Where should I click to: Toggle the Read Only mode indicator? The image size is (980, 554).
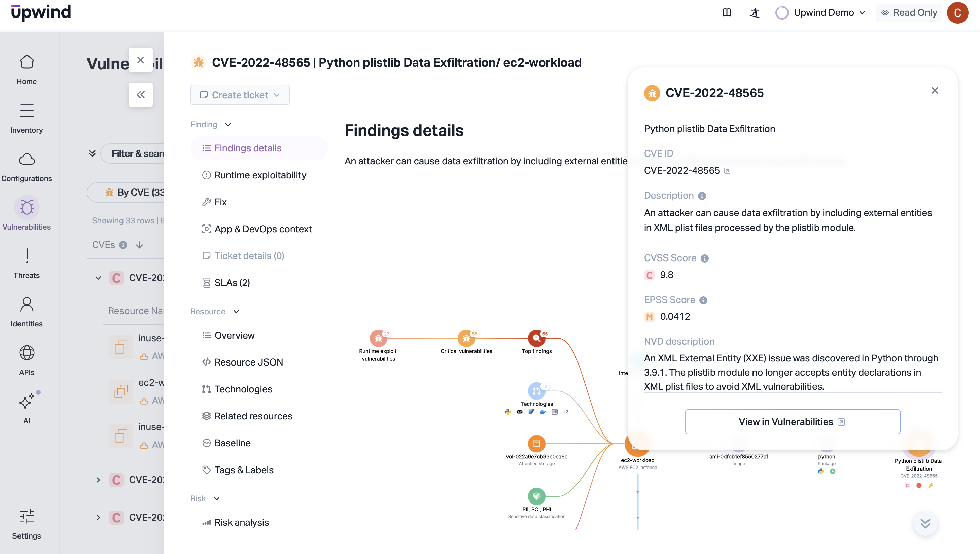[908, 13]
